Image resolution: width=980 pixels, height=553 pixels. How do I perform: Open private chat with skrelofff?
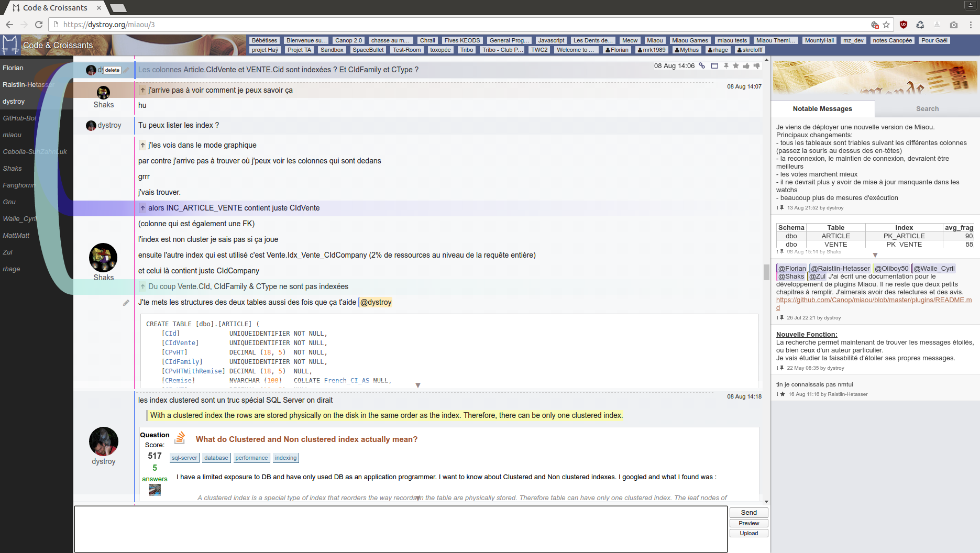click(750, 50)
